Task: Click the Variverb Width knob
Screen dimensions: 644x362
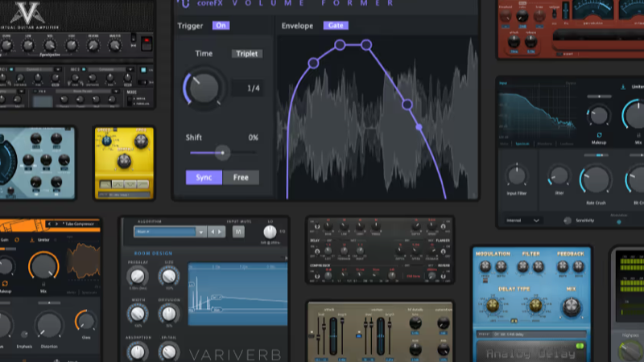Action: 138,314
